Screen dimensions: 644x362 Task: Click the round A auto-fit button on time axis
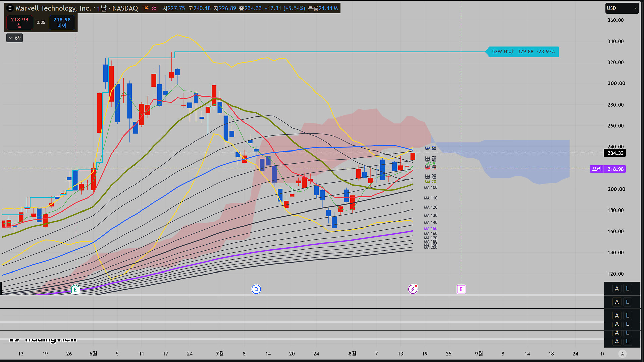pos(622,354)
